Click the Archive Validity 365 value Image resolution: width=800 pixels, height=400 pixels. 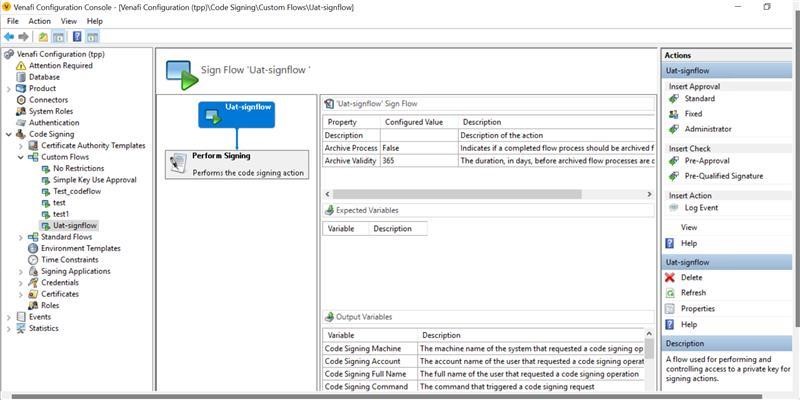point(419,161)
